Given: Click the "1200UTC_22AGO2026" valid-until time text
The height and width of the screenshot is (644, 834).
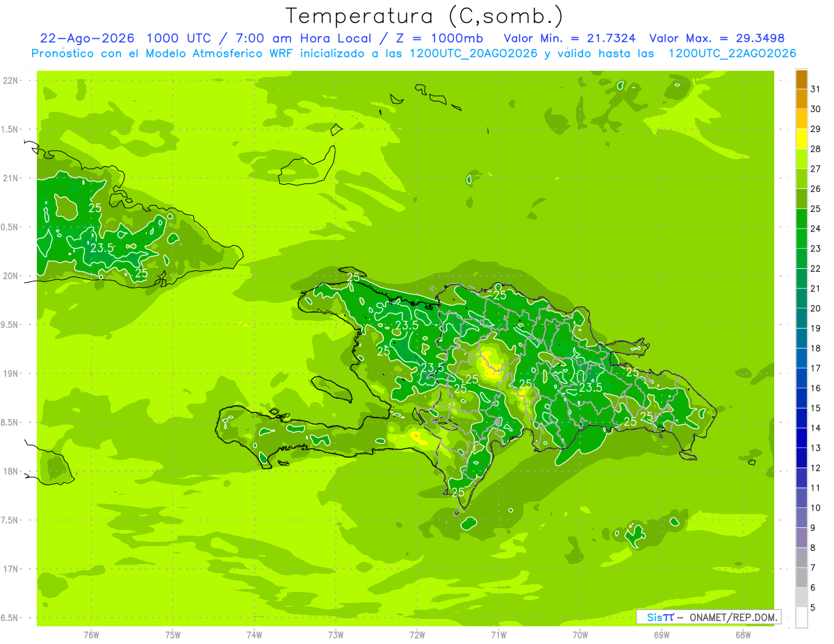Looking at the screenshot, I should coord(732,53).
